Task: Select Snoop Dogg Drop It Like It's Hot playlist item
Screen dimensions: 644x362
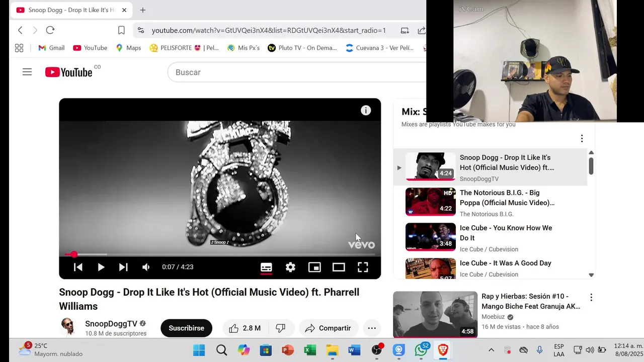Action: point(490,167)
